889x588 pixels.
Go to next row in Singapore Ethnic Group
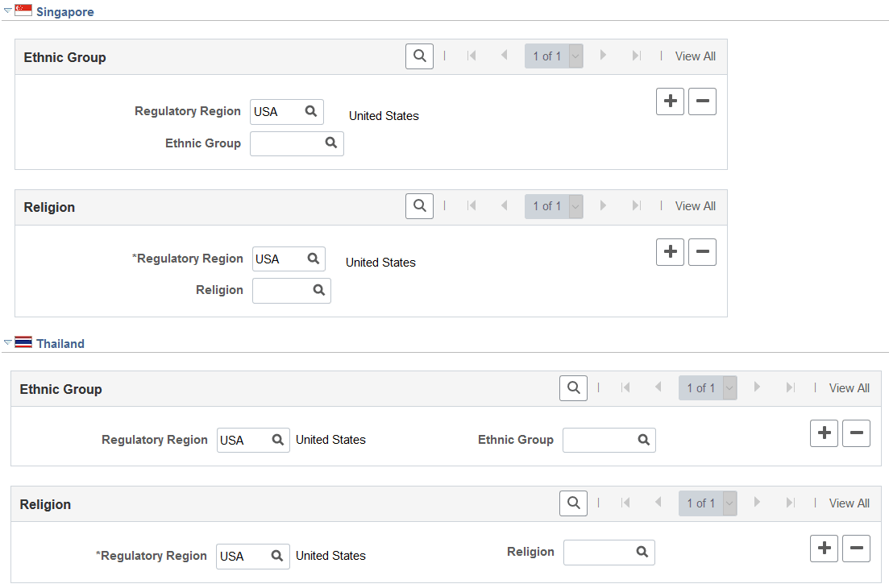point(603,56)
